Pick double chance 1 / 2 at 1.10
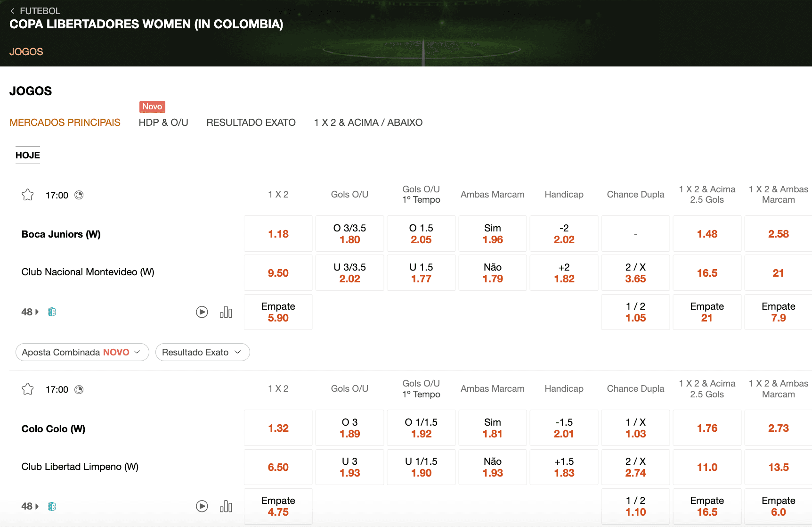The width and height of the screenshot is (812, 527). coord(636,506)
